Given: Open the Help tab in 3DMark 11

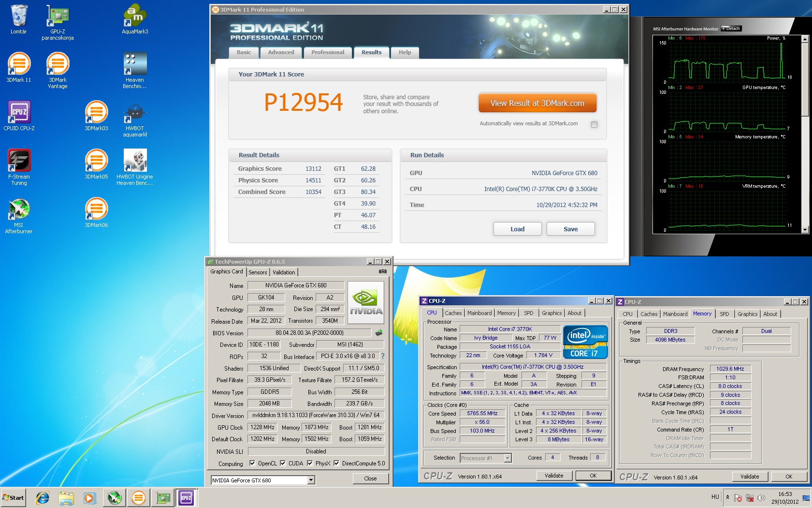Looking at the screenshot, I should 405,52.
